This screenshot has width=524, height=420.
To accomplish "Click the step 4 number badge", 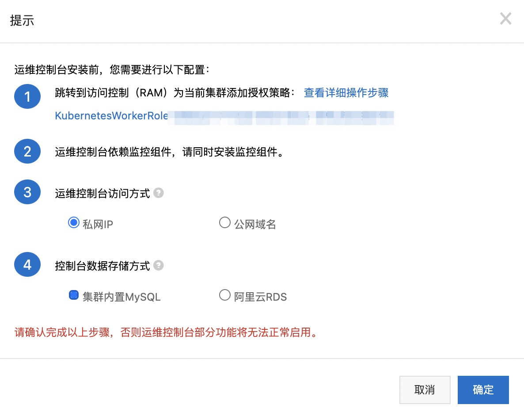I will 27,264.
